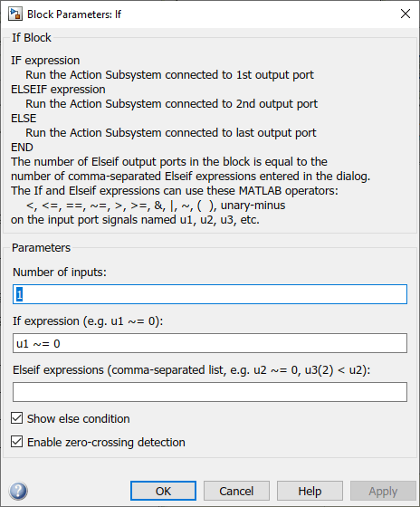Click the 'Block Parameters: If' title bar text

[74, 14]
